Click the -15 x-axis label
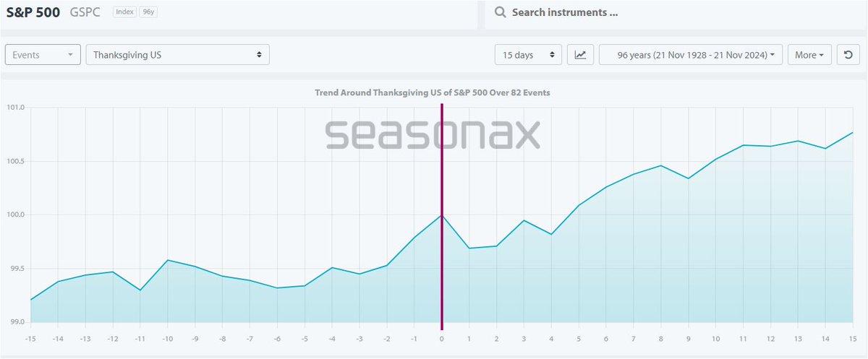Image resolution: width=868 pixels, height=359 pixels. (x=30, y=338)
